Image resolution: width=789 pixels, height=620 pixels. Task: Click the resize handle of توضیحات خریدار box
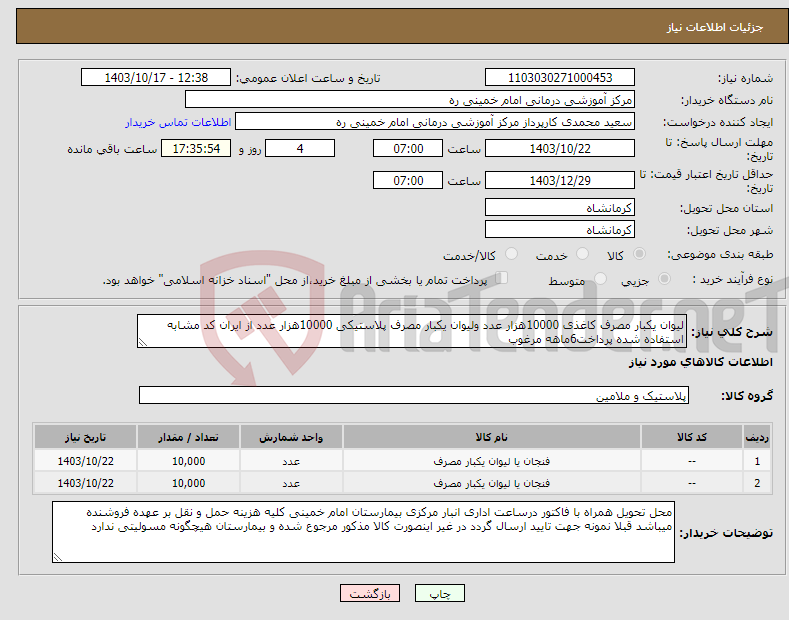[58, 557]
